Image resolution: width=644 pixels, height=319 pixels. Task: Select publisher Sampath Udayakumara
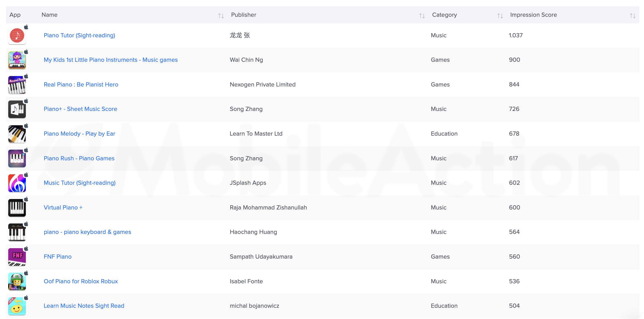click(261, 257)
